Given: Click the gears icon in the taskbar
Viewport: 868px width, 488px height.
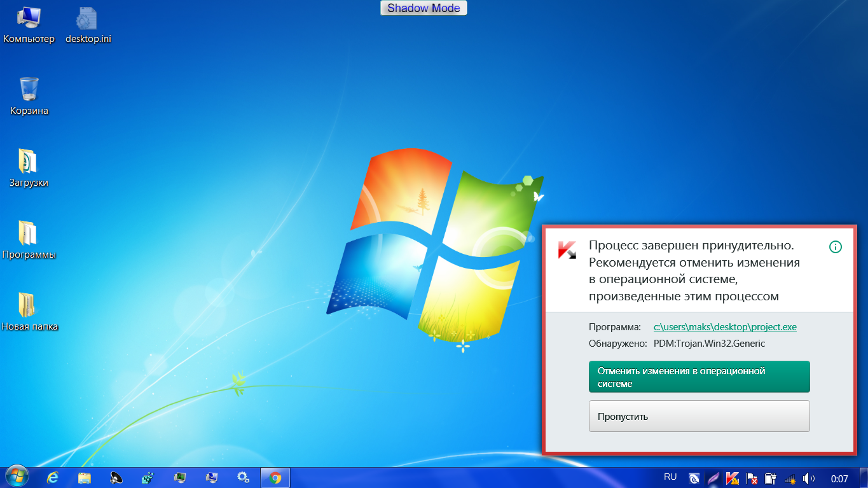Looking at the screenshot, I should [243, 478].
